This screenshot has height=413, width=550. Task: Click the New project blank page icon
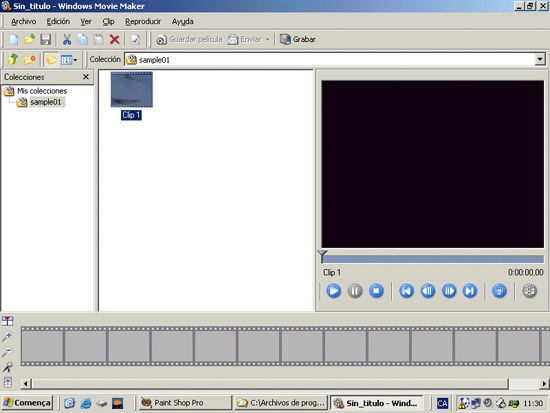[x=14, y=39]
